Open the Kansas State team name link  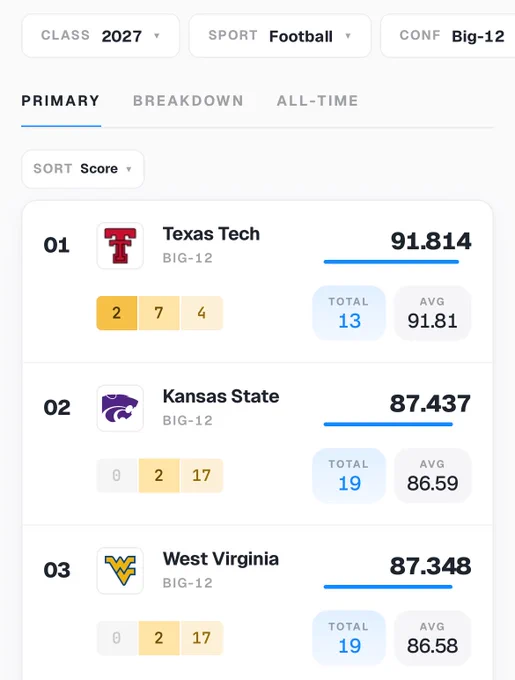[x=221, y=396]
